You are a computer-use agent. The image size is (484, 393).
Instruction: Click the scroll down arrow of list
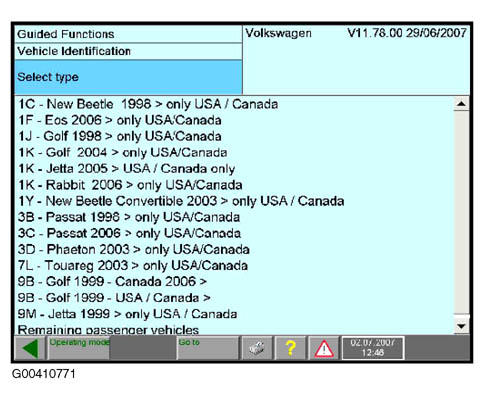coord(462,326)
